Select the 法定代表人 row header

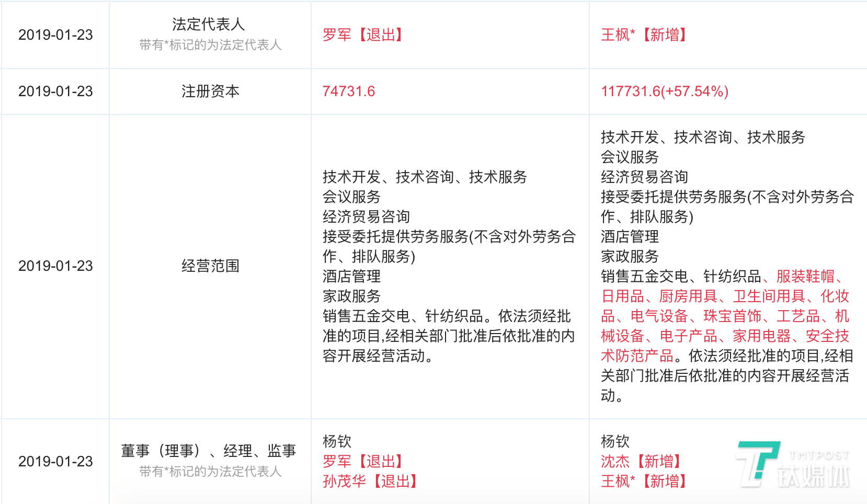coord(211,24)
